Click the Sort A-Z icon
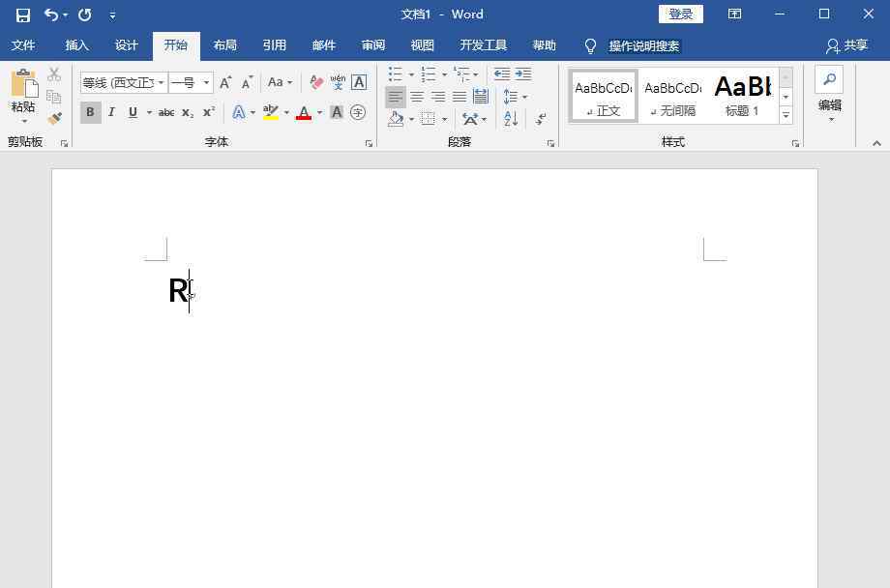 [x=511, y=118]
